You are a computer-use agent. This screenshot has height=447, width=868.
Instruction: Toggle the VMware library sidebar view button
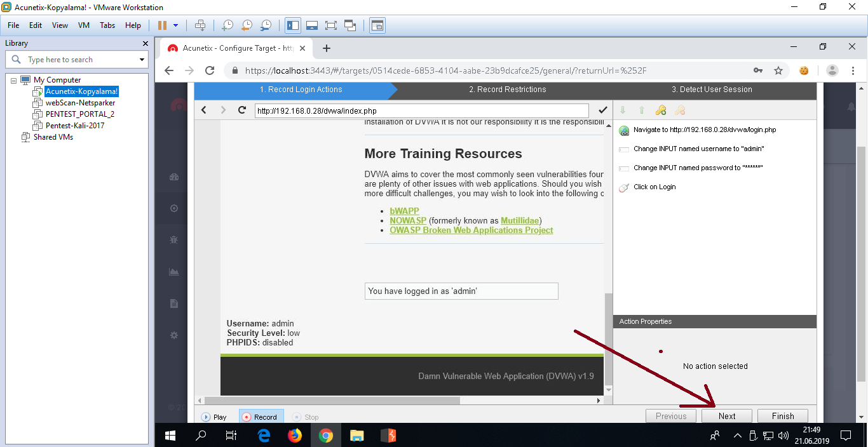293,25
